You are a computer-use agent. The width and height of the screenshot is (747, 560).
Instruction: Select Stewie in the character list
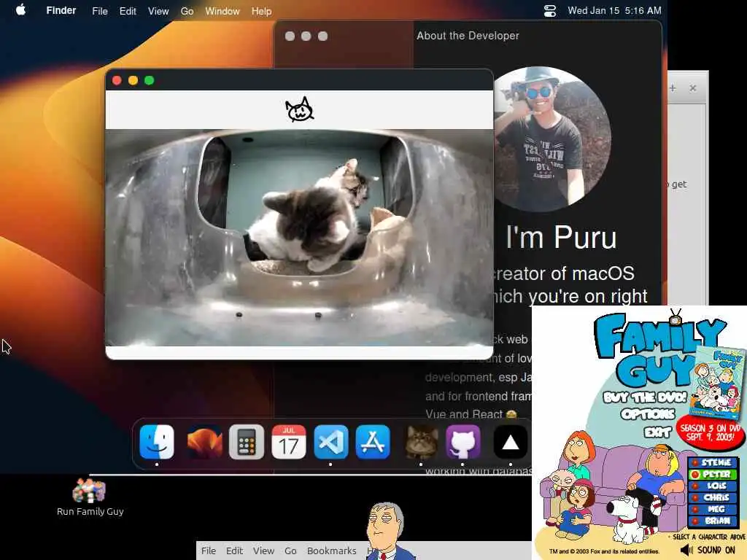pyautogui.click(x=713, y=462)
